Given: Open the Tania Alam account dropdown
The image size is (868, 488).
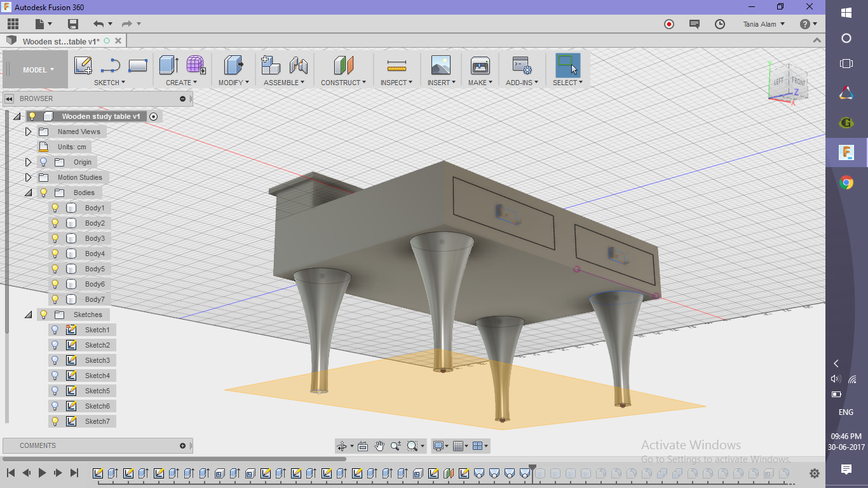Looking at the screenshot, I should pyautogui.click(x=764, y=24).
